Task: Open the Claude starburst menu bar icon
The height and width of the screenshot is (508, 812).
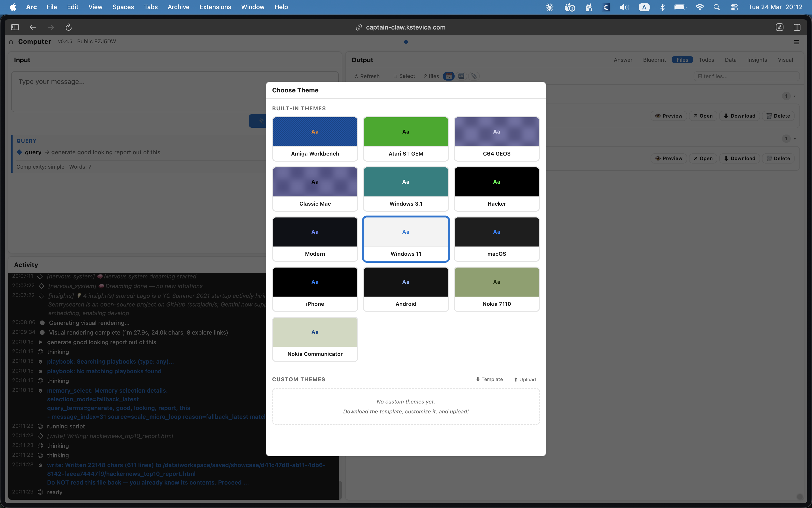Action: coord(550,7)
